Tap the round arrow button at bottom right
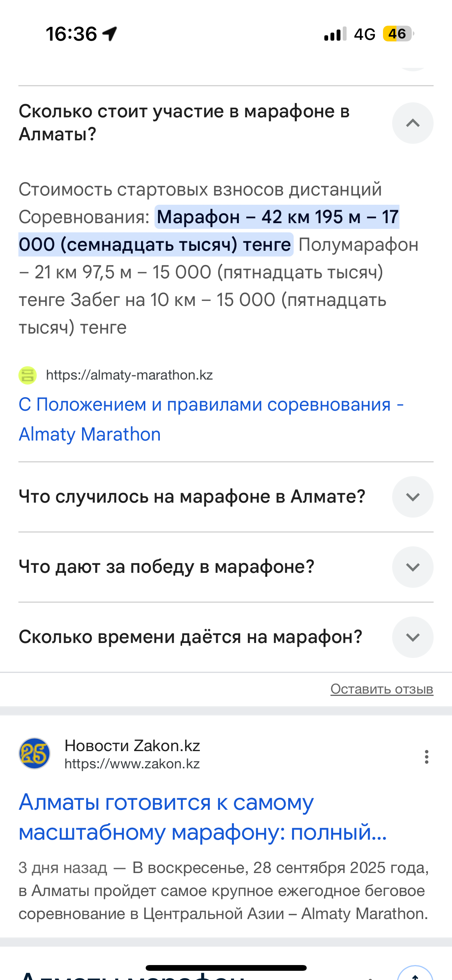 (x=415, y=974)
